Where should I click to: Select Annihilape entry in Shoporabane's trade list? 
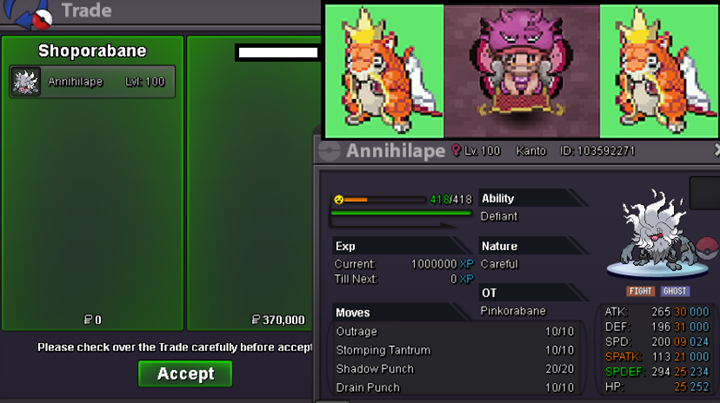[92, 82]
